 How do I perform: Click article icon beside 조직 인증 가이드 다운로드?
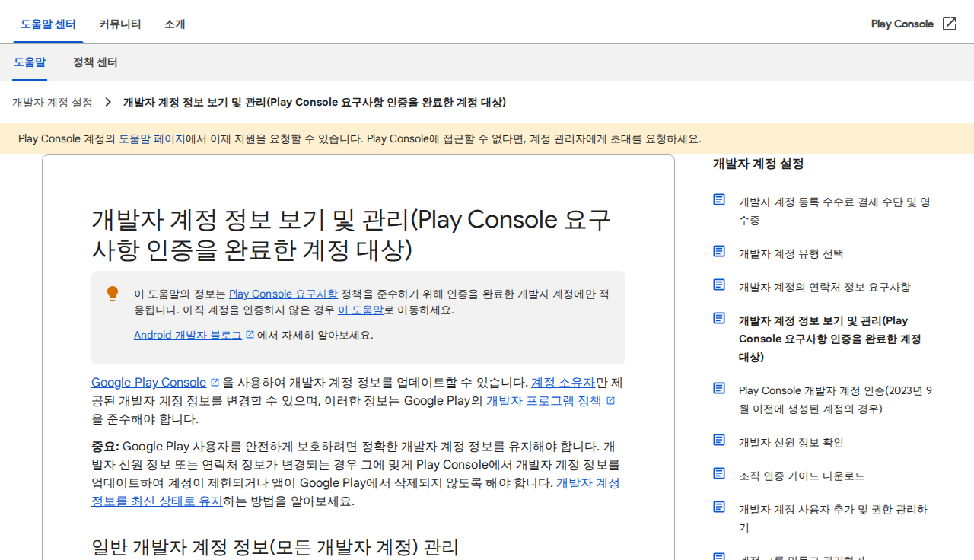pos(719,473)
